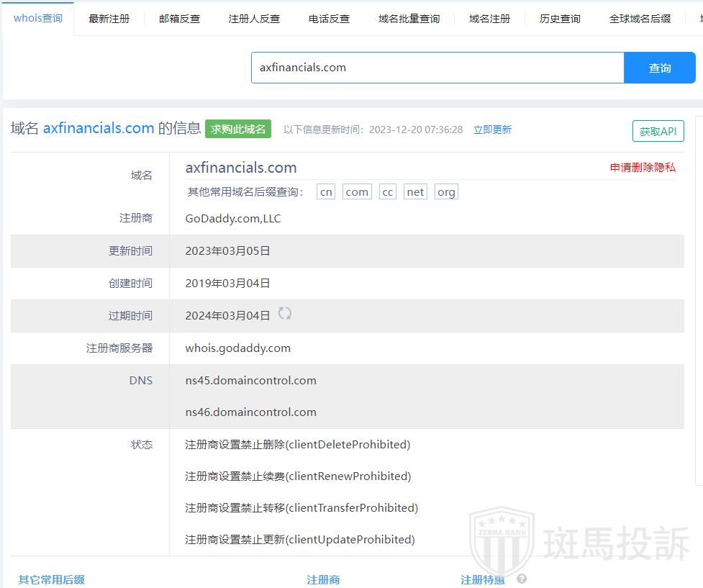Choose the net suffix option
The image size is (703, 588).
pyautogui.click(x=415, y=192)
